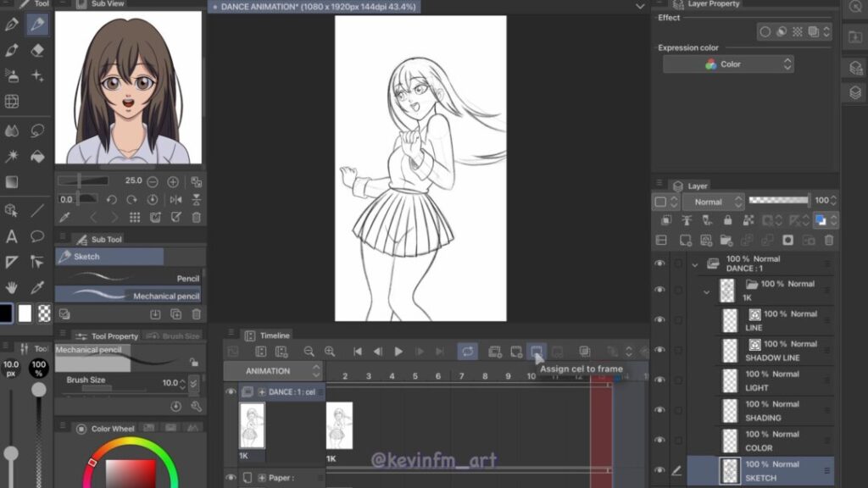Lock the layer
Image resolution: width=868 pixels, height=488 pixels.
(727, 220)
